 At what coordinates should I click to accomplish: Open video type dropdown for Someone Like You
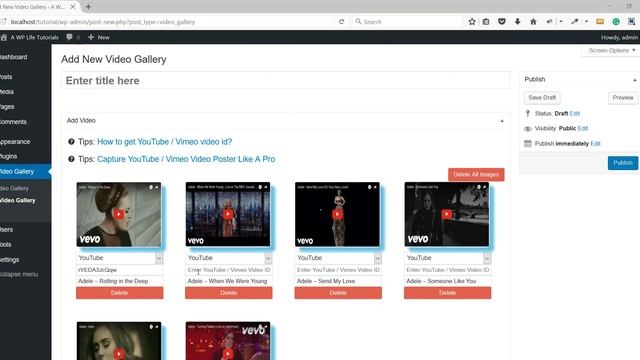[447, 258]
